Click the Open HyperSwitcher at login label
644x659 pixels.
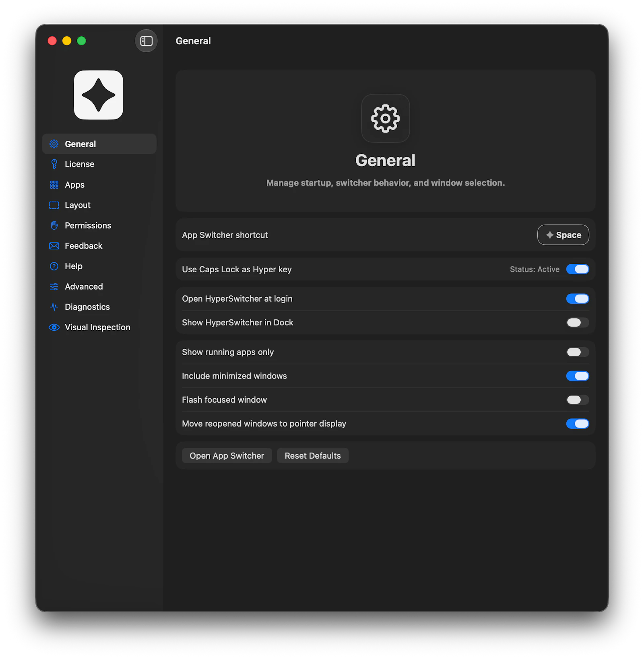(237, 299)
